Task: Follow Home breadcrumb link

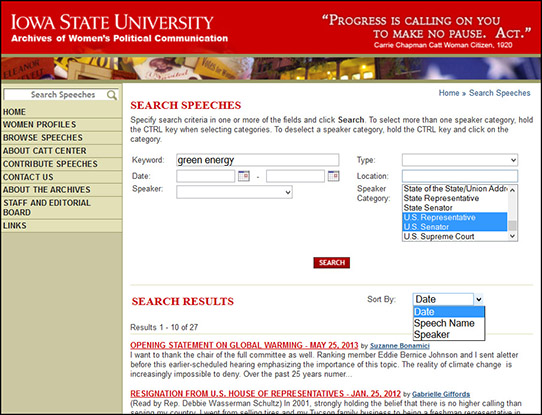Action: (449, 93)
